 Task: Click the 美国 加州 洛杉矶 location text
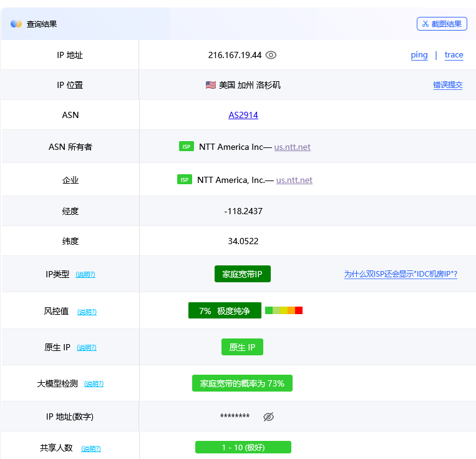click(250, 85)
